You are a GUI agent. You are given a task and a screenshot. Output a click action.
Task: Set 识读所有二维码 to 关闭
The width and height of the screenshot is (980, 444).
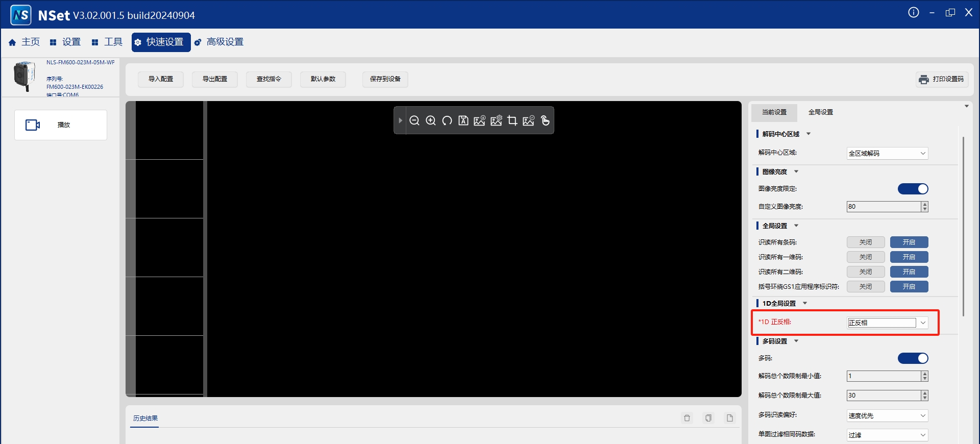coord(866,272)
